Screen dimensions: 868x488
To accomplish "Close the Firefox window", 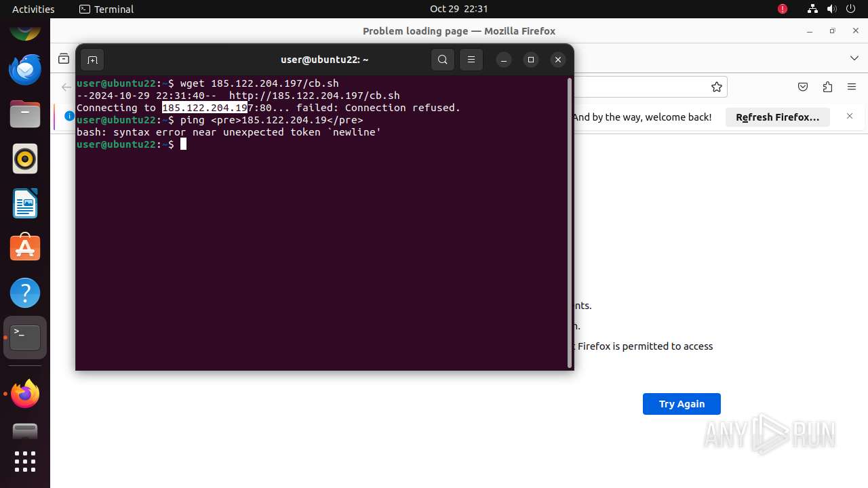I will pyautogui.click(x=854, y=31).
